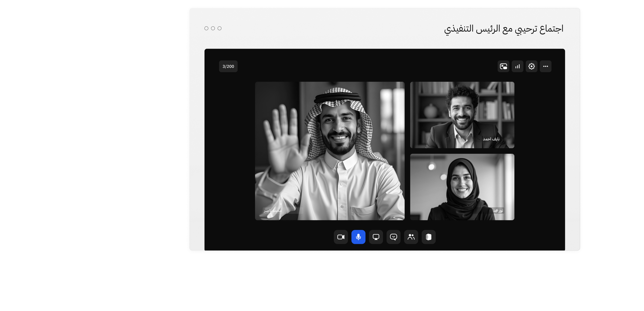Viewport: 644px width, 311px height.
Task: Click the third window control circle
Action: [x=219, y=28]
